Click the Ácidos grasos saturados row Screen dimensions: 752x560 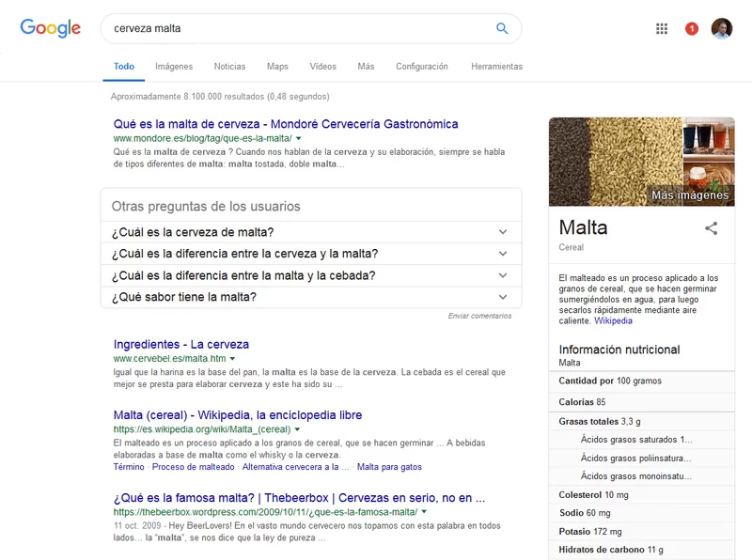(642, 440)
